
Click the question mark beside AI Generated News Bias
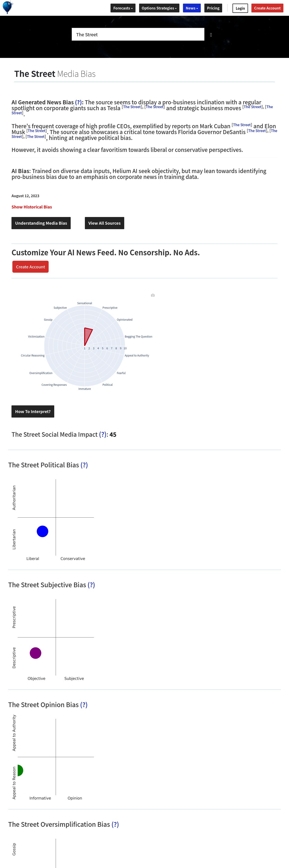point(78,102)
